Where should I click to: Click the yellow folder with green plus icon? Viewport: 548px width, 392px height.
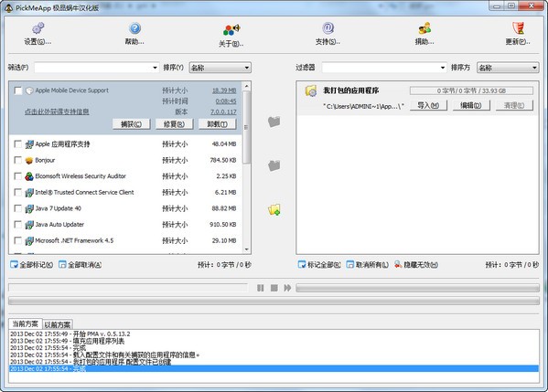coord(274,209)
